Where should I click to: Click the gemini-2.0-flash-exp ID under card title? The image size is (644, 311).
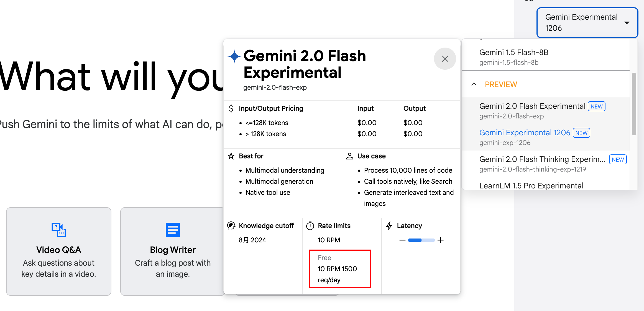click(275, 87)
